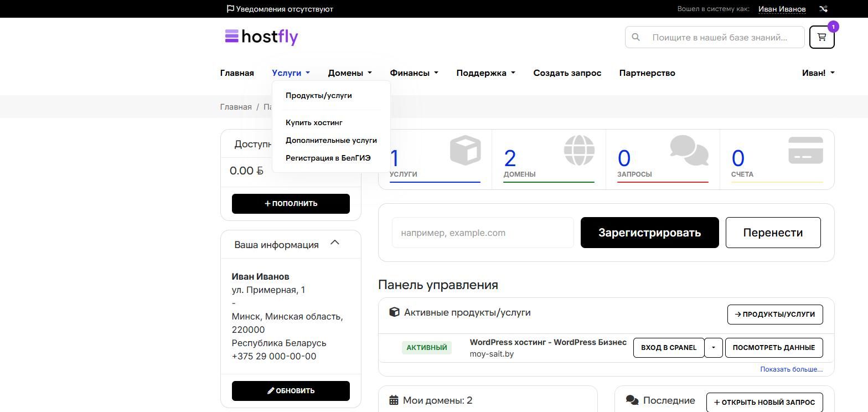Click the Республика Беларусь text
This screenshot has width=868, height=412.
[279, 343]
